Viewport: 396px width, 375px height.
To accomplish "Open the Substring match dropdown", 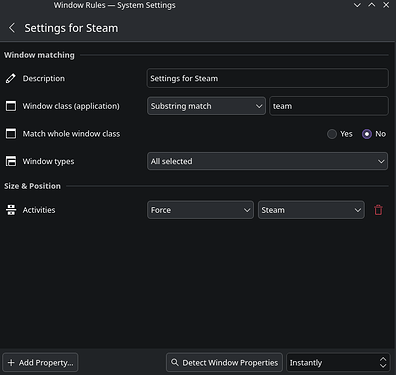I will tap(206, 106).
